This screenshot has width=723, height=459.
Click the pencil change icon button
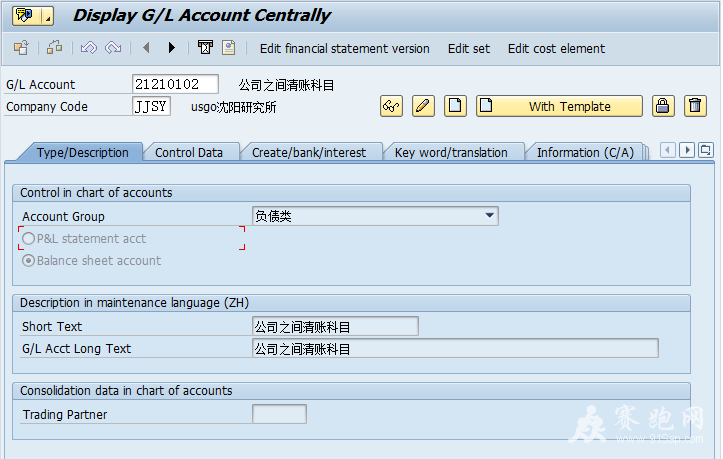click(x=423, y=106)
